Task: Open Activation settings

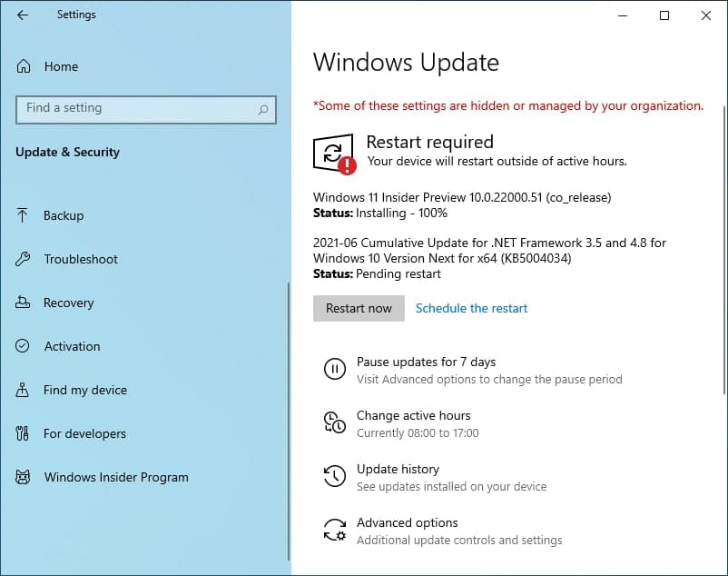Action: [x=73, y=346]
